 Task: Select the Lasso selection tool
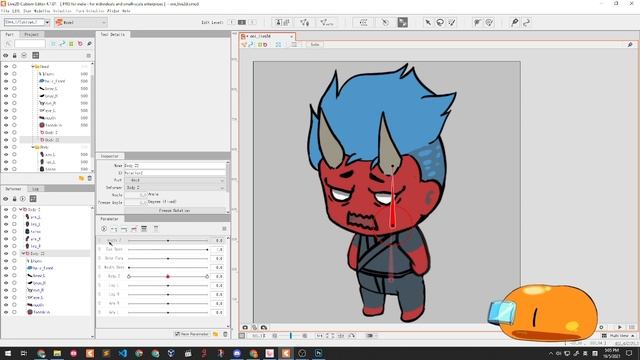(x=440, y=22)
